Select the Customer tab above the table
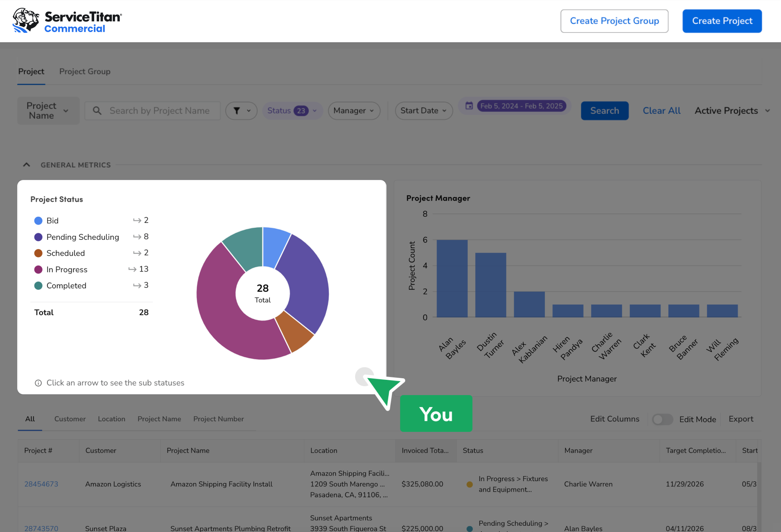The image size is (781, 532). (70, 419)
